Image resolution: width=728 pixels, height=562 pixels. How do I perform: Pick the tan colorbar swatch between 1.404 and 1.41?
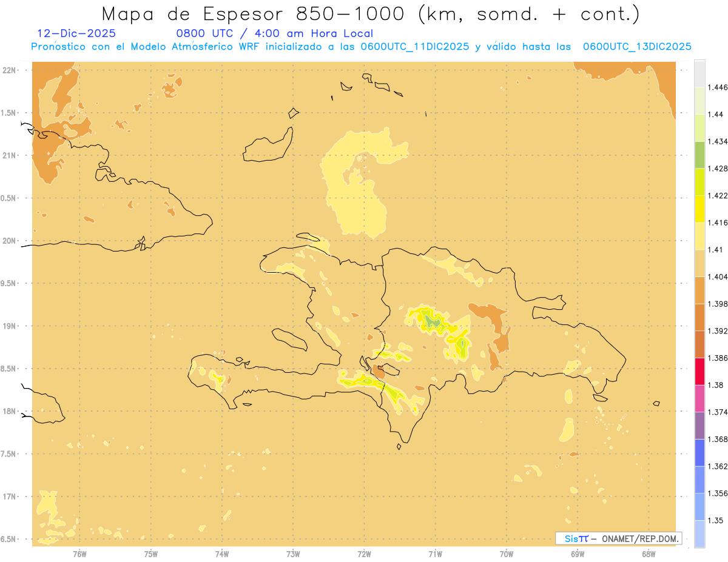699,263
